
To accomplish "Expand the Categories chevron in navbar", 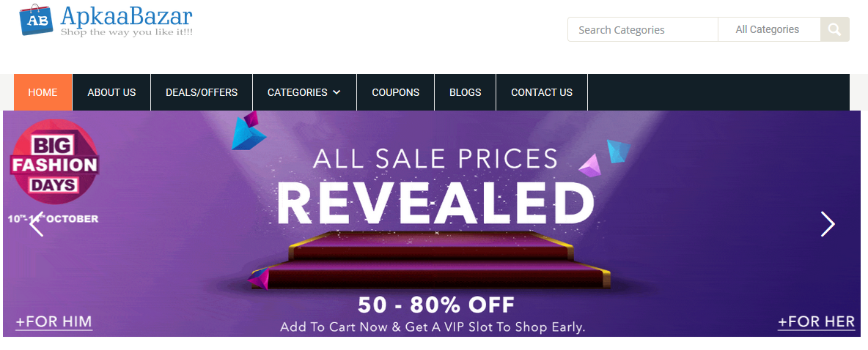I will [x=336, y=93].
